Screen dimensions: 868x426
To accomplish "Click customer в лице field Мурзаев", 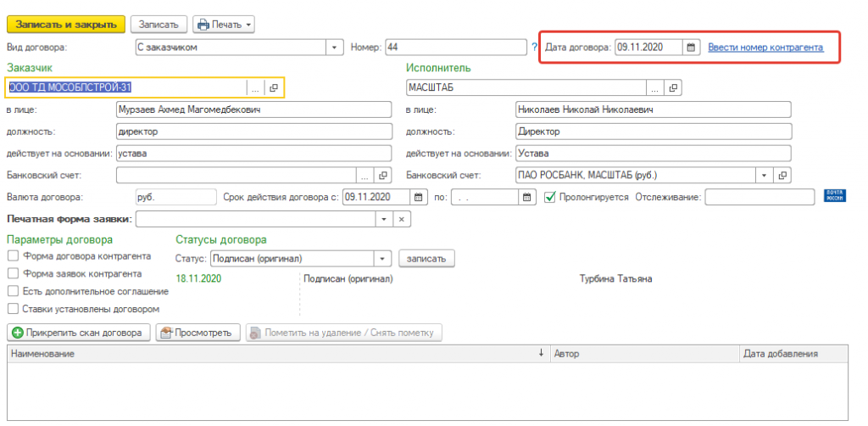I will [254, 109].
